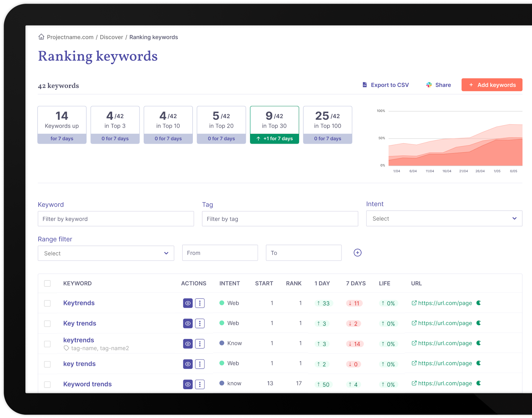Click the 1 day badge with up 50
Screen dimensions: 532x418
tap(323, 384)
